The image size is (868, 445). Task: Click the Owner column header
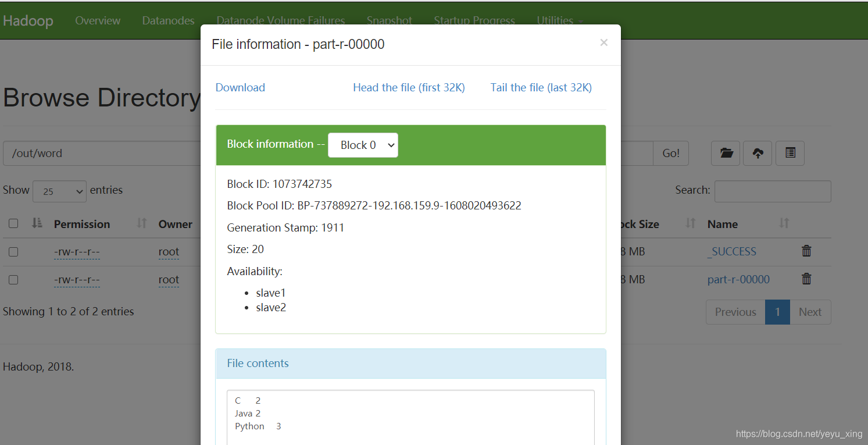176,224
